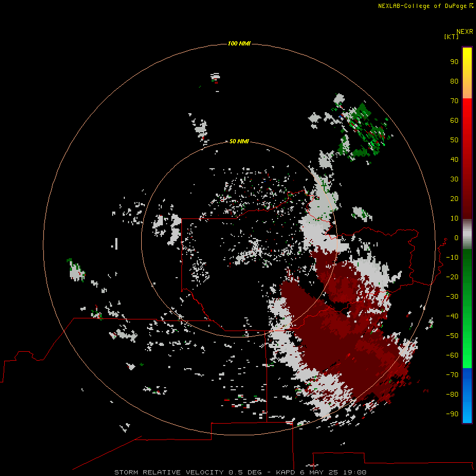Click the 70 value on velocity scale
The height and width of the screenshot is (476, 476).
454,101
